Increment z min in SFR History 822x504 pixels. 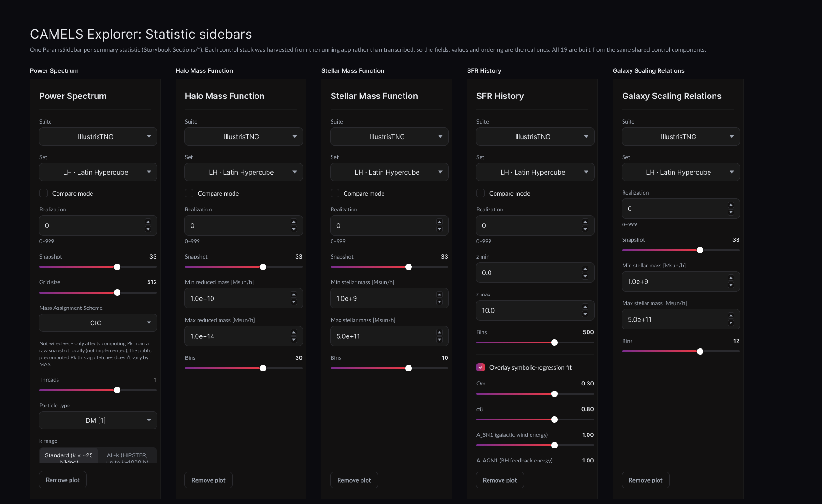coord(585,269)
